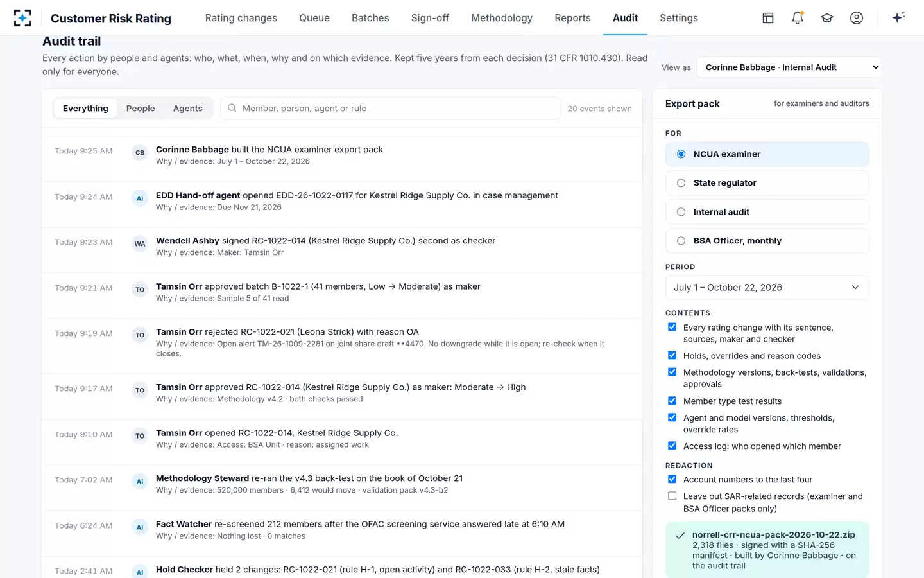Uncheck Methodology versions, back-tests, validations checkbox

[672, 372]
